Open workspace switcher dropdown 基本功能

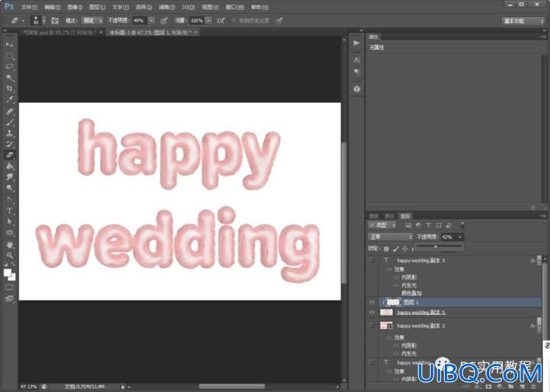523,21
